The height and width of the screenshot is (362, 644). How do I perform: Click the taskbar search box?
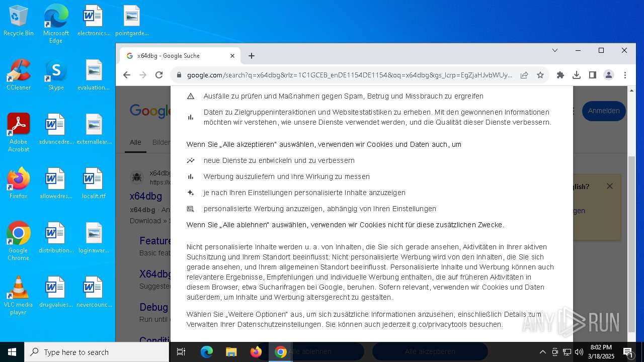(x=97, y=352)
